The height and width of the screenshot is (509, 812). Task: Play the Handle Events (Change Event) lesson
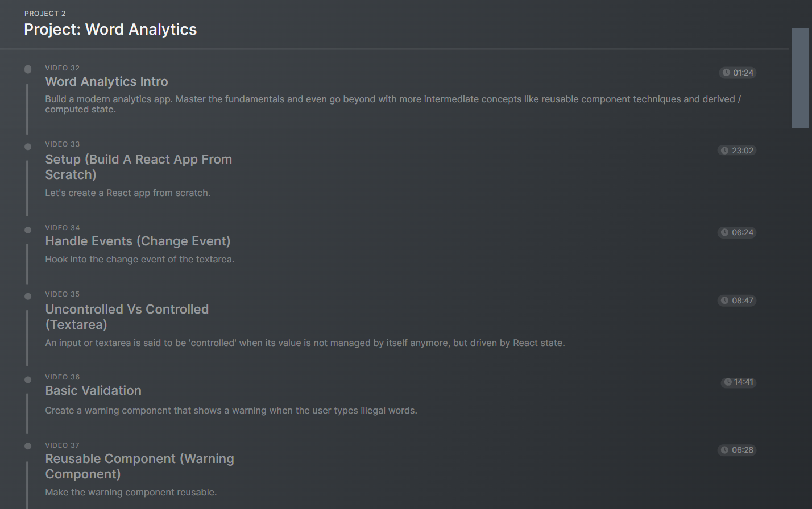coord(138,241)
